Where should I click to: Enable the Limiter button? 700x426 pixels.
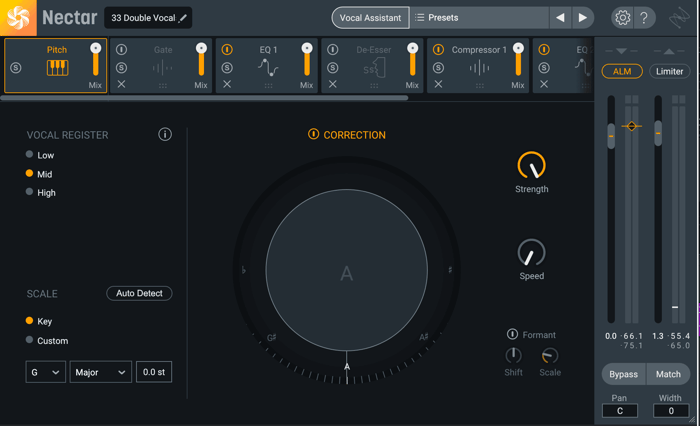pyautogui.click(x=669, y=71)
